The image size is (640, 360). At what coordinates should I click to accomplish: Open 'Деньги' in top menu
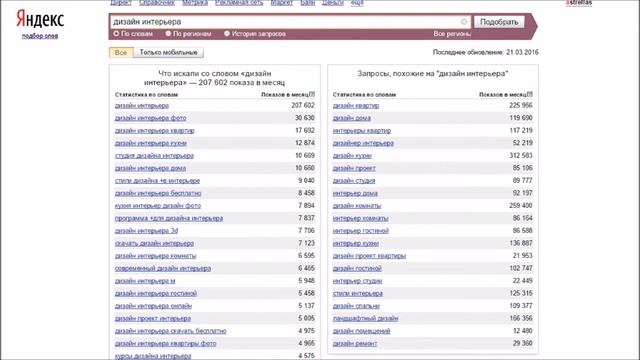(333, 3)
